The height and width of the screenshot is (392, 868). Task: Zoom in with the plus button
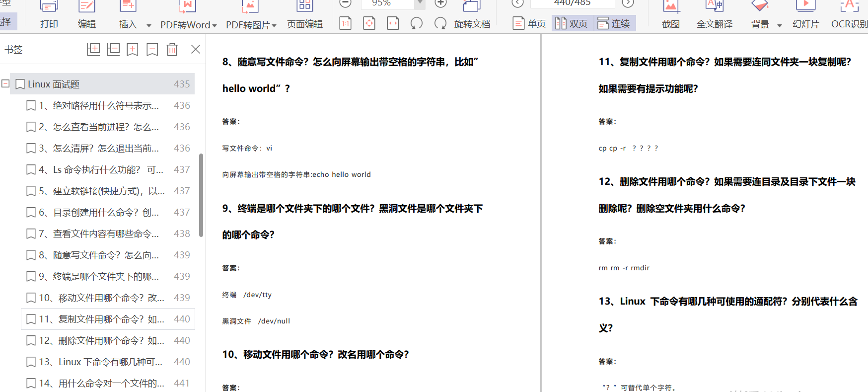tap(440, 3)
